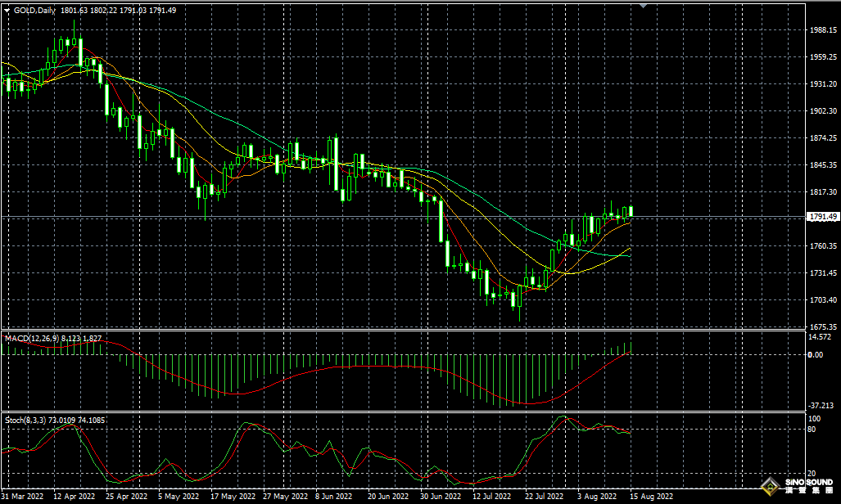Click the 12 Apr 2022 date label

pyautogui.click(x=75, y=496)
